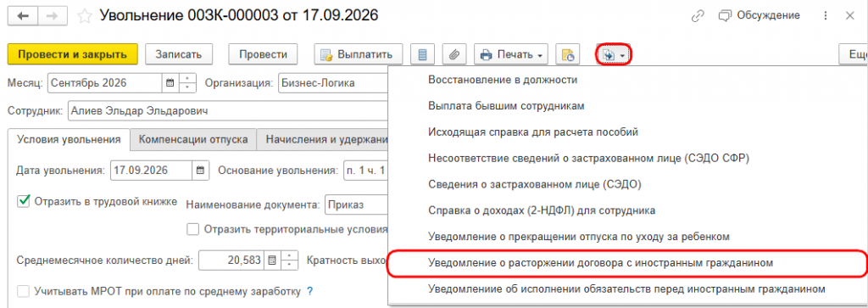Click the Организация field Бизнес-Логика
This screenshot has width=868, height=308.
pos(333,84)
